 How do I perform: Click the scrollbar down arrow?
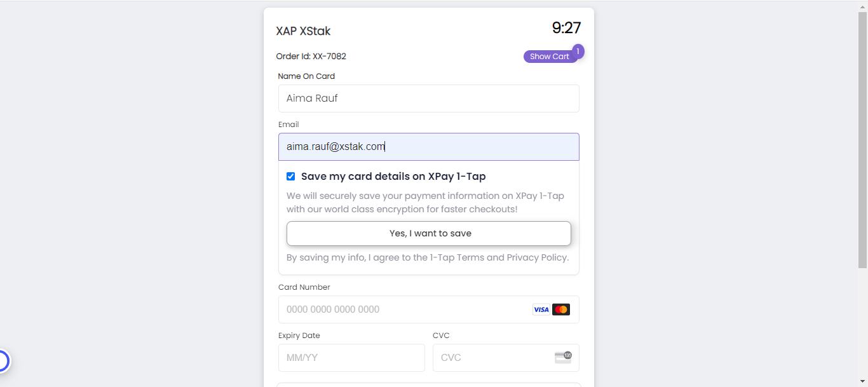pos(862,381)
